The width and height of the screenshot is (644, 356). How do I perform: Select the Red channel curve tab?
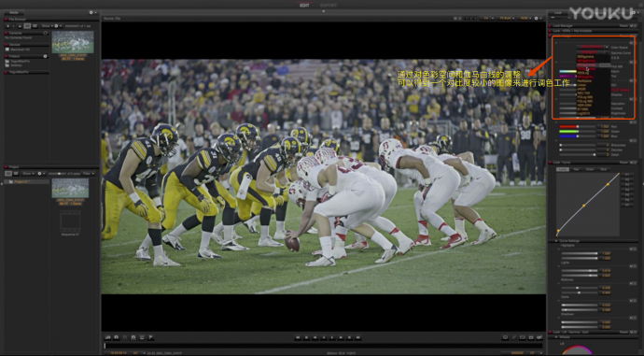[576, 169]
